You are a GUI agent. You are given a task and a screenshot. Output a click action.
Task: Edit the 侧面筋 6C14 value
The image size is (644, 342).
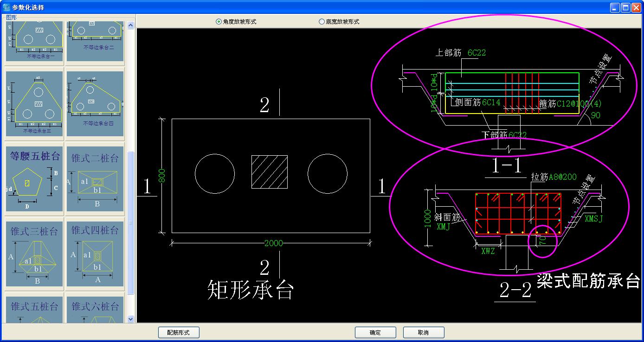click(491, 102)
